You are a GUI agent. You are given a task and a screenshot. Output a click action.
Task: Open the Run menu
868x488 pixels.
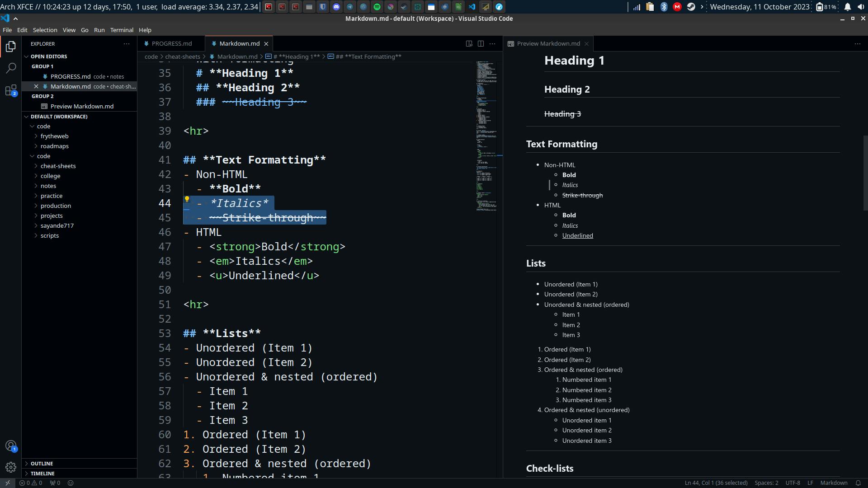(x=99, y=30)
